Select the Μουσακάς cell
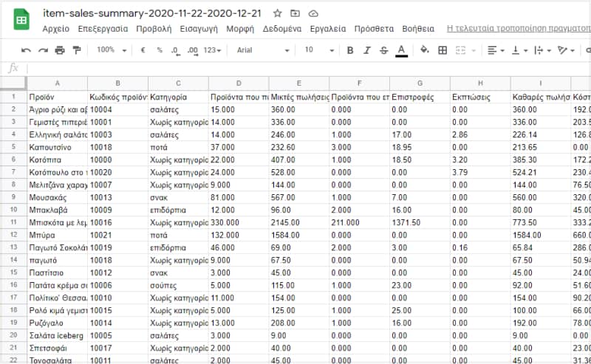The image size is (591, 364). 58,197
